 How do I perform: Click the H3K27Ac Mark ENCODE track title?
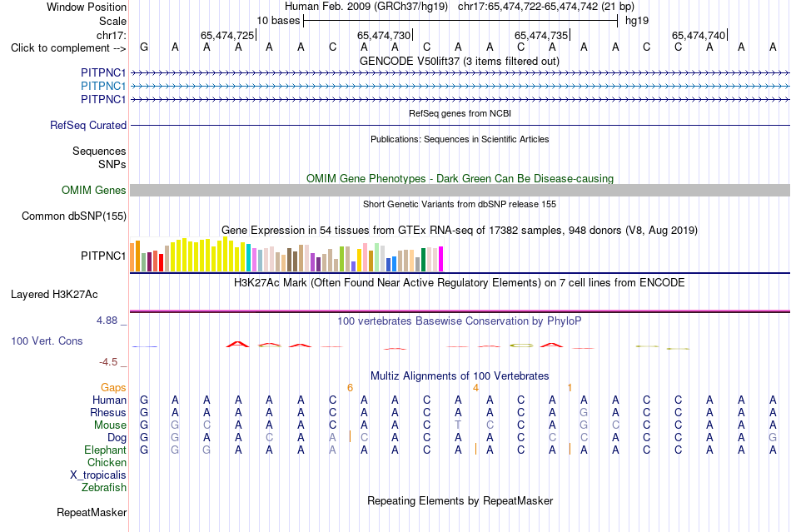tap(460, 282)
